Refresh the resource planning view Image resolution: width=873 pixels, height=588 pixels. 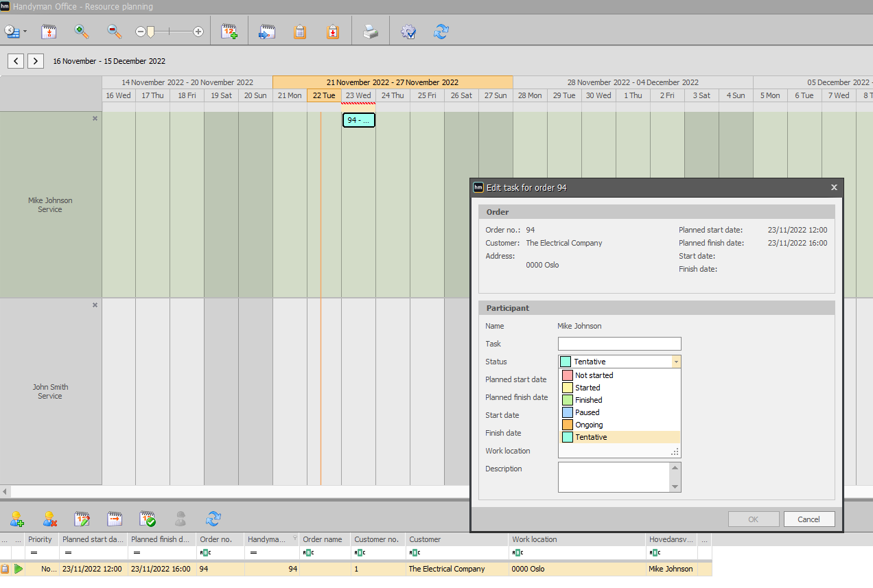click(441, 32)
